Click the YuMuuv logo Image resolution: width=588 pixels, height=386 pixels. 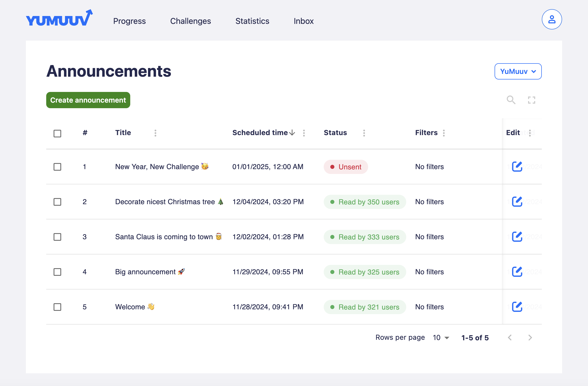[59, 18]
